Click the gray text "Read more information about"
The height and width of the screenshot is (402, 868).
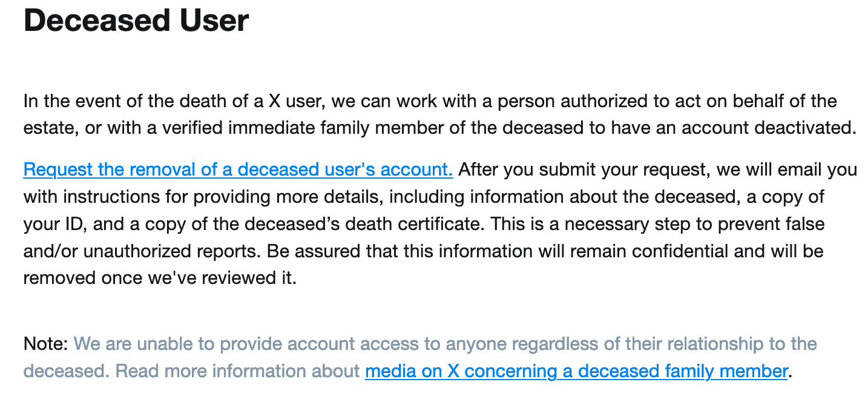pos(237,371)
